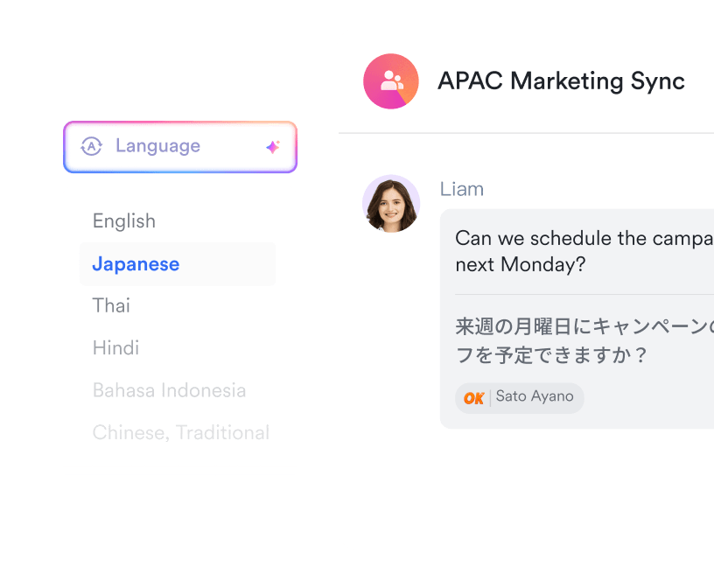Viewport: 714px width, 588px height.
Task: Open the APAC Marketing Sync group icon
Action: coord(391,81)
